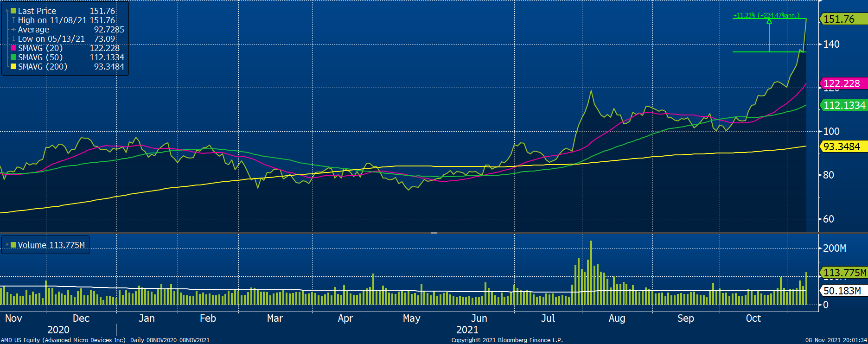This screenshot has height=344, width=868.
Task: Click the May label on the time axis
Action: (x=412, y=318)
